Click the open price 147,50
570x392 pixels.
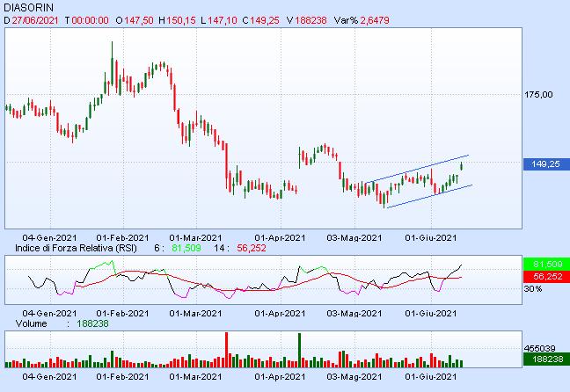coord(139,20)
